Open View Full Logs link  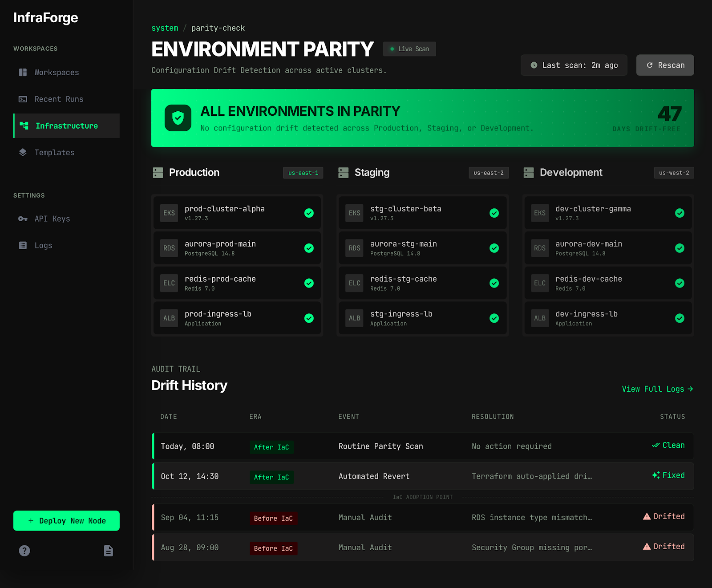coord(658,389)
